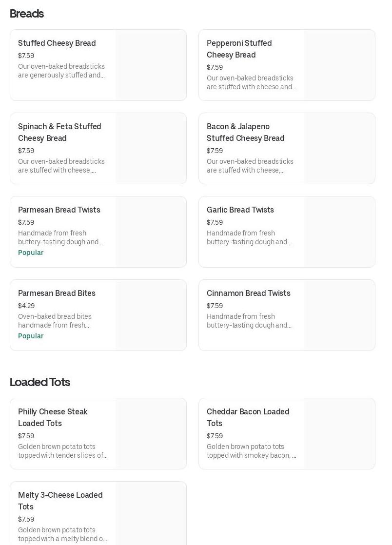The height and width of the screenshot is (545, 392).
Task: Click the Parmesan Bread Twists title
Action: [59, 210]
